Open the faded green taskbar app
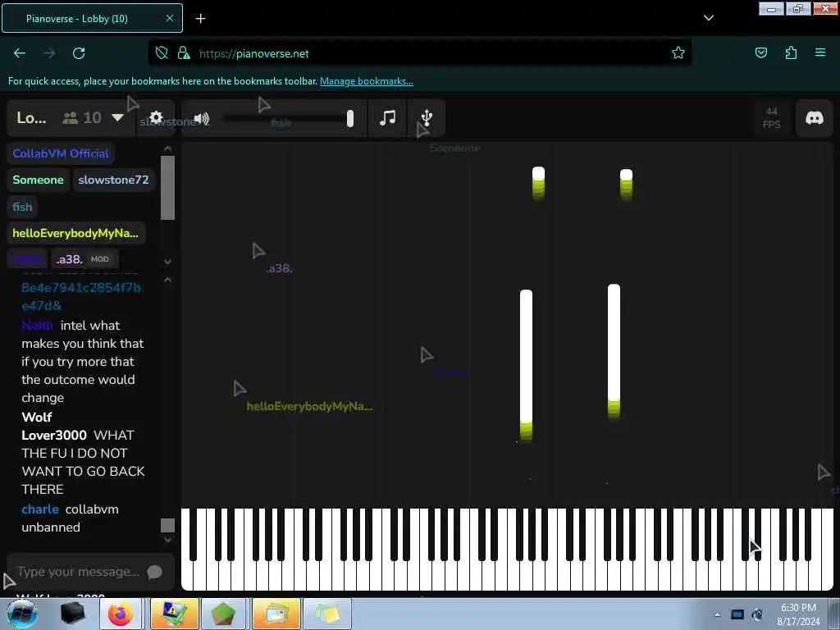This screenshot has height=630, width=840. click(327, 614)
